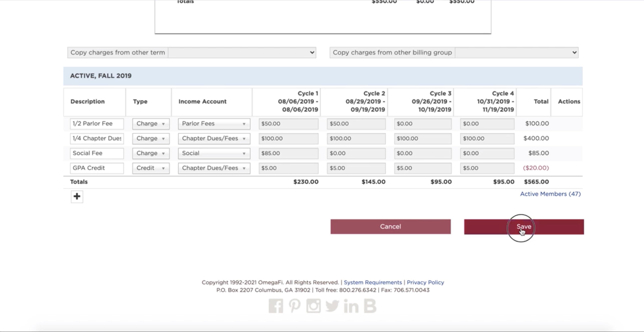The image size is (644, 332).
Task: Open the Instagram footer icon
Action: tap(313, 306)
